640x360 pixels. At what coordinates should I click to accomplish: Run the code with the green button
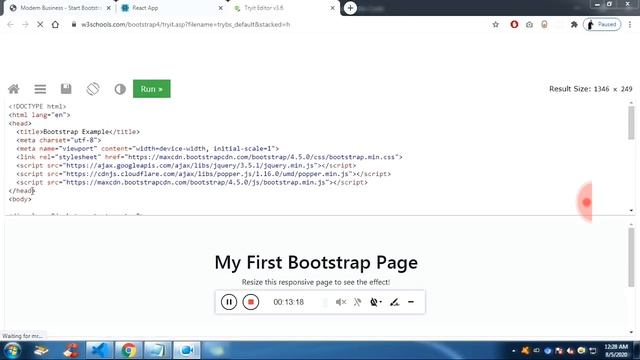click(152, 89)
